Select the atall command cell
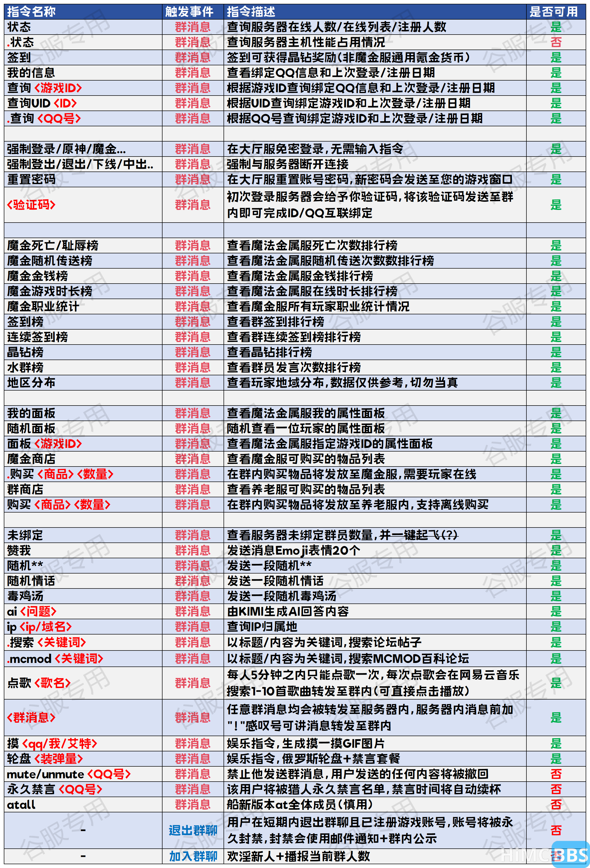 click(83, 804)
